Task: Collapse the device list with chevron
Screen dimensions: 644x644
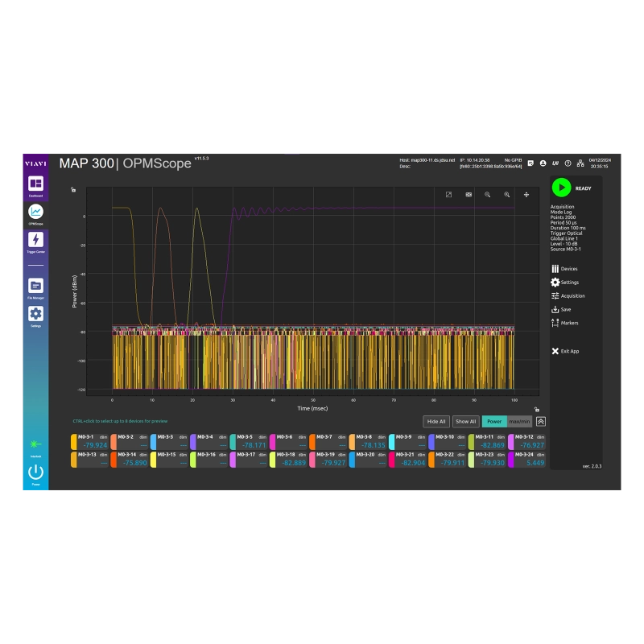Action: coord(541,421)
